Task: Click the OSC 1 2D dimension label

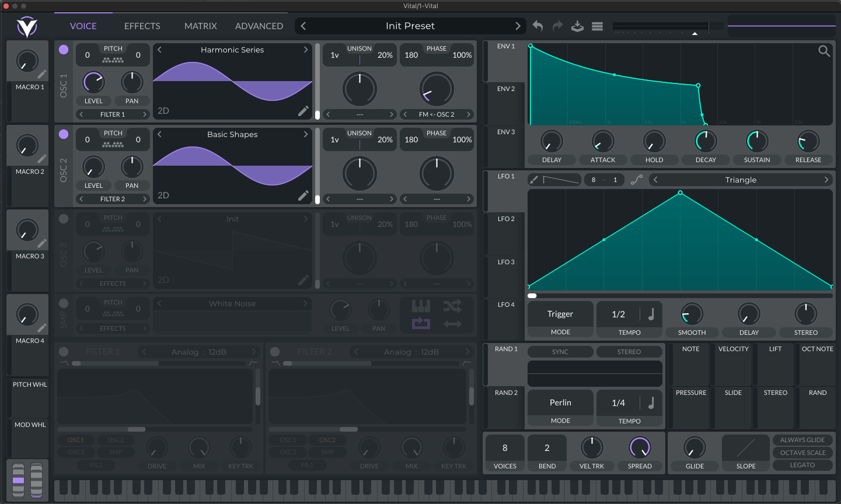Action: coord(163,111)
